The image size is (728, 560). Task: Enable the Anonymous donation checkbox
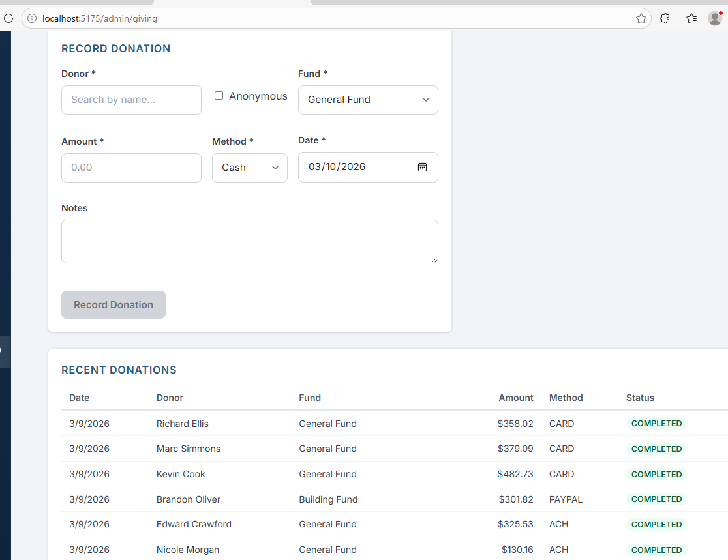tap(219, 95)
